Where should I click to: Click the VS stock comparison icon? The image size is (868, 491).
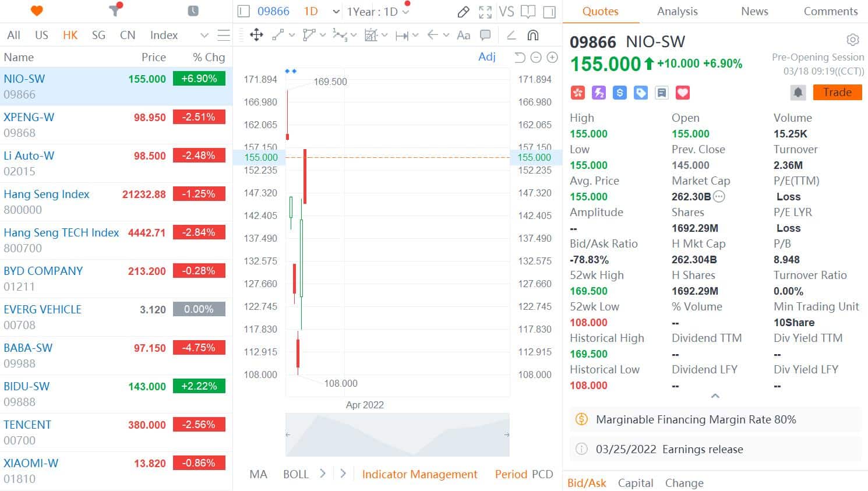[506, 12]
